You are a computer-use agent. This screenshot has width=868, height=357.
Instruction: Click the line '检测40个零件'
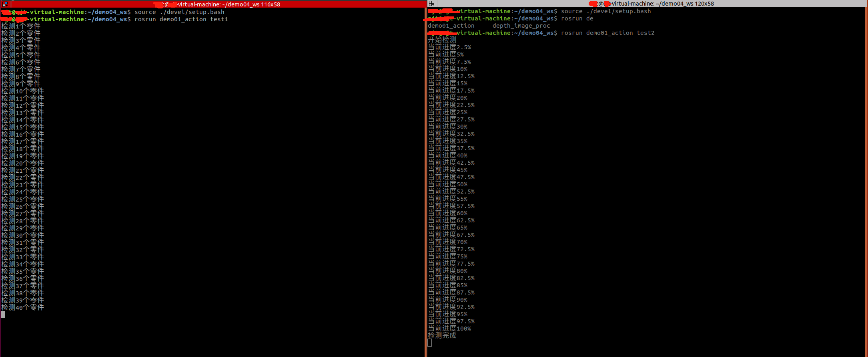tap(22, 307)
